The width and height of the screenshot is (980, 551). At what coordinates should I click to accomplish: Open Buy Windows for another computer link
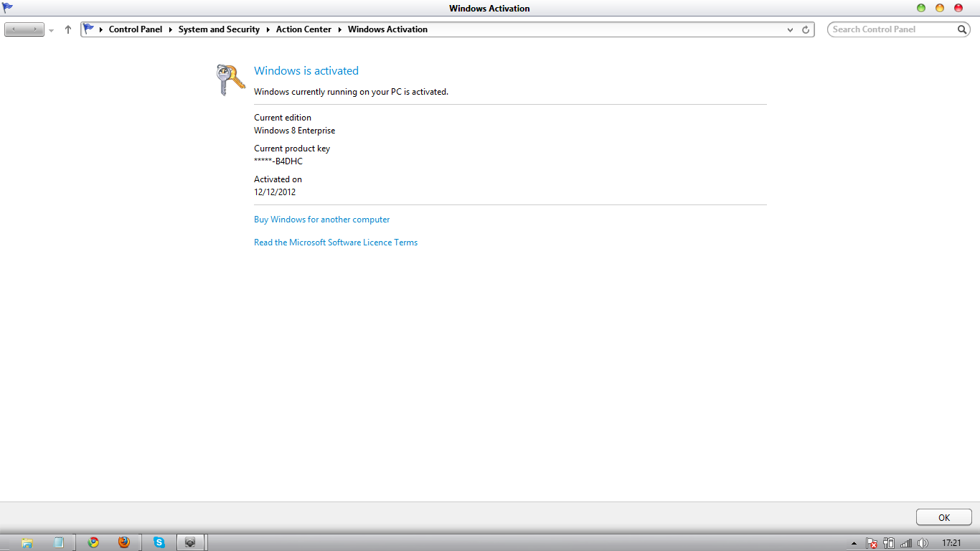tap(322, 220)
